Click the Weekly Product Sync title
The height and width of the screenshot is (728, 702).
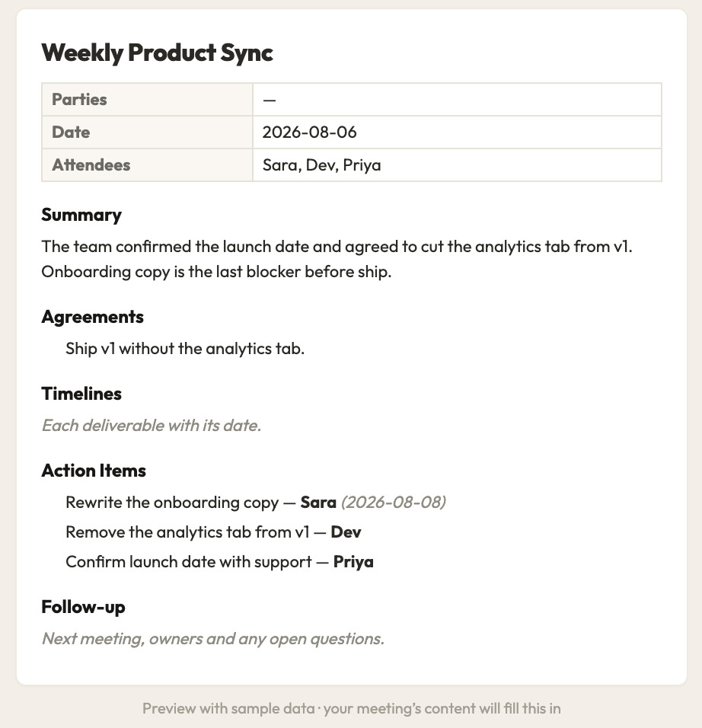[157, 53]
